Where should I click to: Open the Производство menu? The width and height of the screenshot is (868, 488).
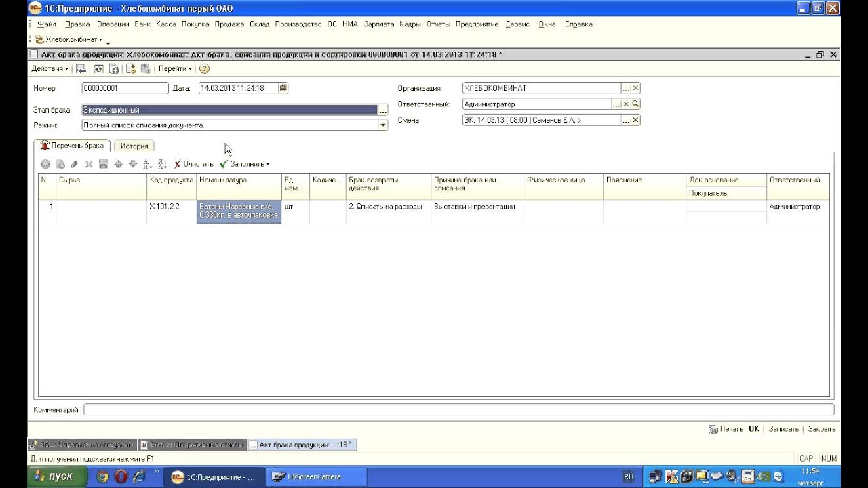tap(298, 24)
